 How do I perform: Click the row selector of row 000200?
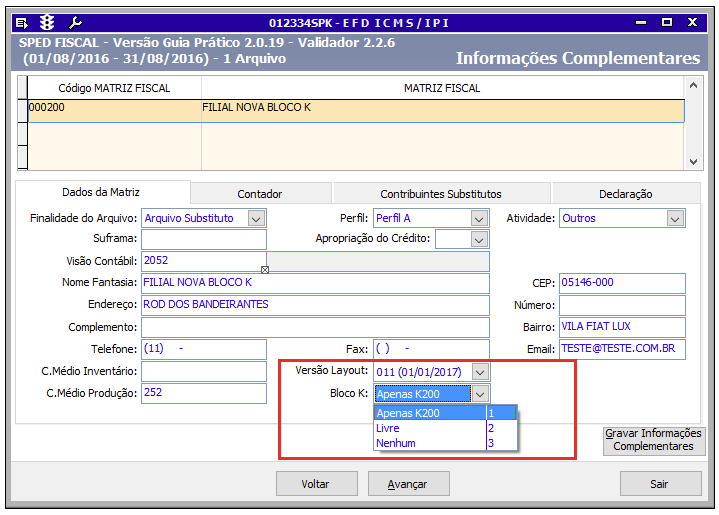tap(22, 111)
